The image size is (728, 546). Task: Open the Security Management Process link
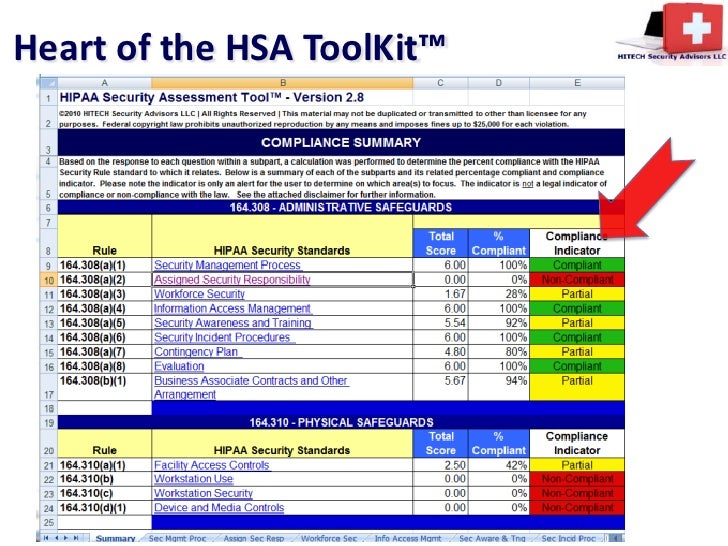coord(227,265)
